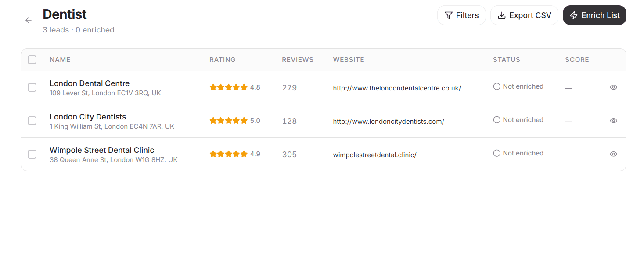Click the 3 leads · 0 enriched subtitle

[x=79, y=30]
